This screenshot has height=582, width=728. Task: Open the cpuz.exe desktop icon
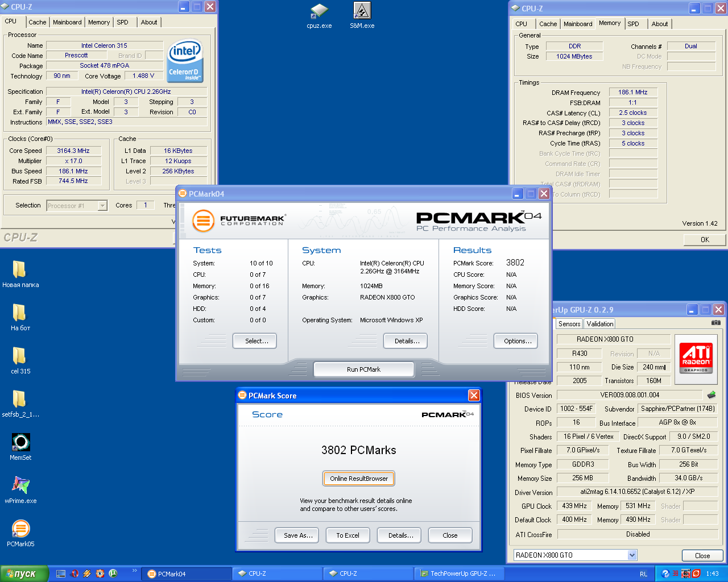319,16
